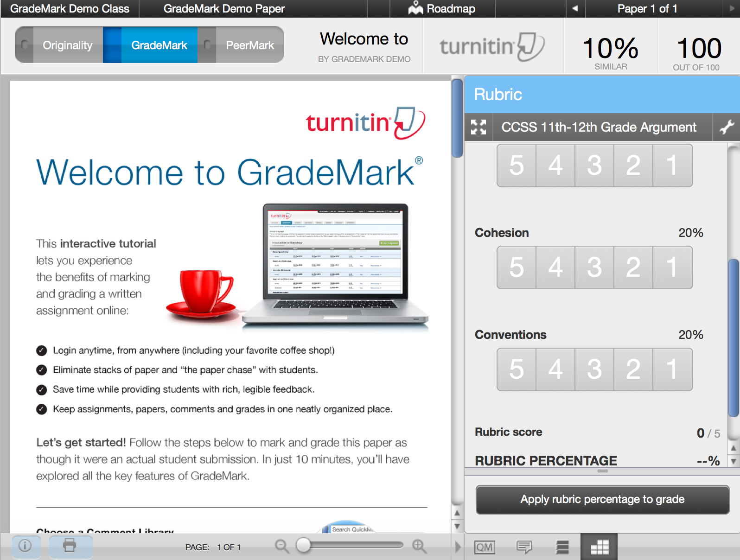Select score 3 for Cohesion
The image size is (740, 560).
point(594,267)
